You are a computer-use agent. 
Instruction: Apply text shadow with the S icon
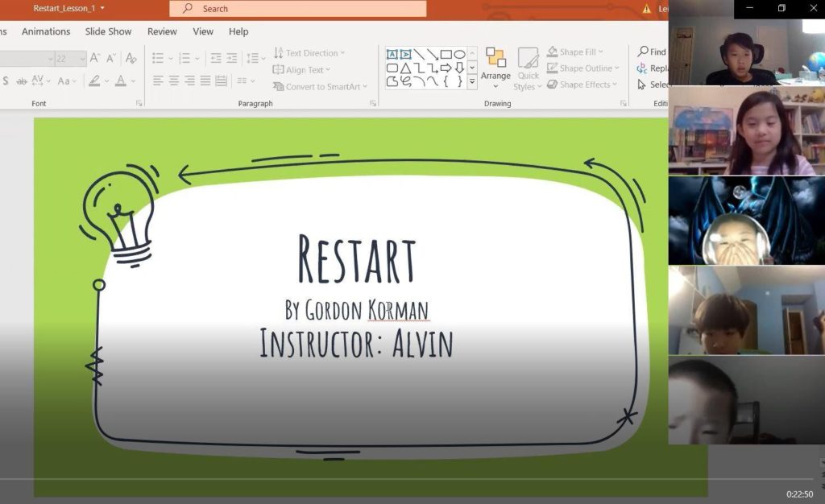6,81
